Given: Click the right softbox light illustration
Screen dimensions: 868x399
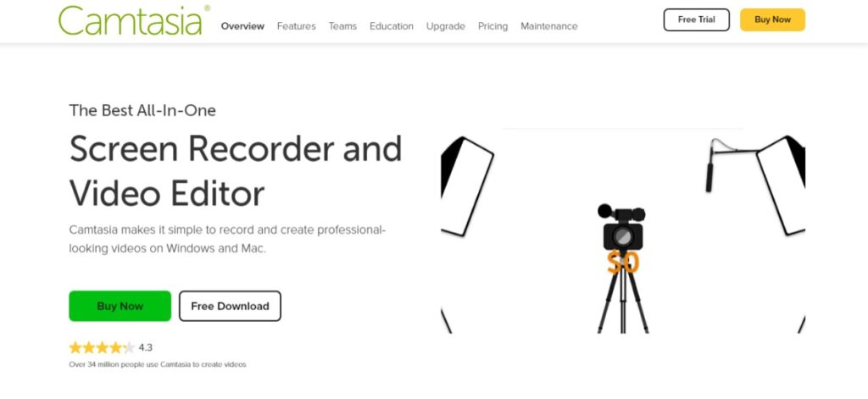Looking at the screenshot, I should click(781, 186).
